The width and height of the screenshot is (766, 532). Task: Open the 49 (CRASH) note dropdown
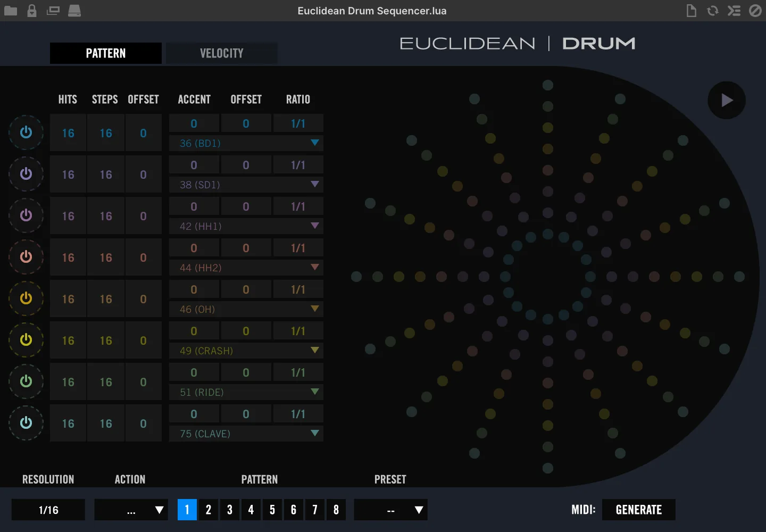[x=246, y=351]
